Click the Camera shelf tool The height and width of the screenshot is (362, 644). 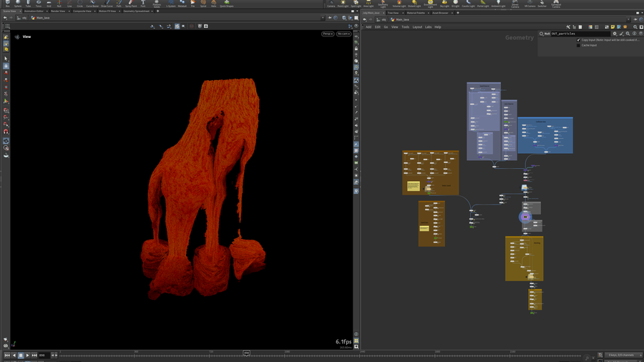[x=331, y=4]
